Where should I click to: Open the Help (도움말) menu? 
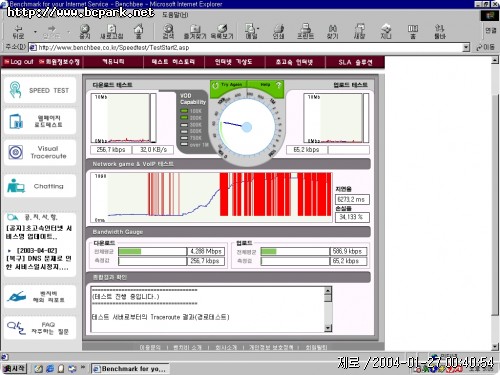(x=175, y=15)
